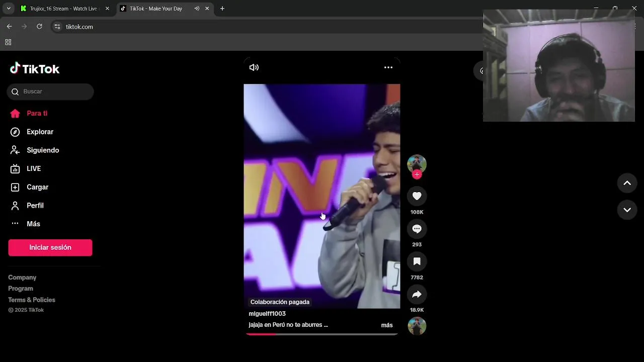Close the Trujixx_16 Stream tab
The width and height of the screenshot is (644, 362).
(107, 9)
